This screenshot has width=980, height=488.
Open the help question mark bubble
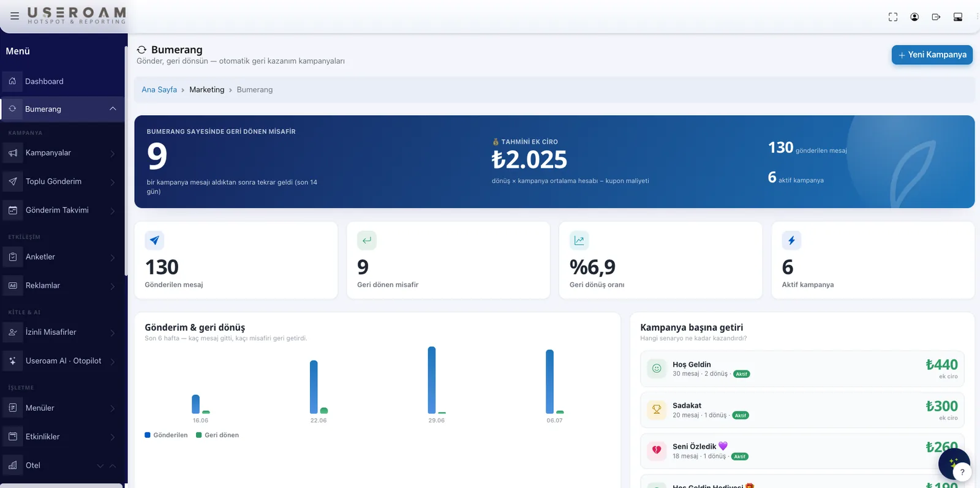pos(962,472)
